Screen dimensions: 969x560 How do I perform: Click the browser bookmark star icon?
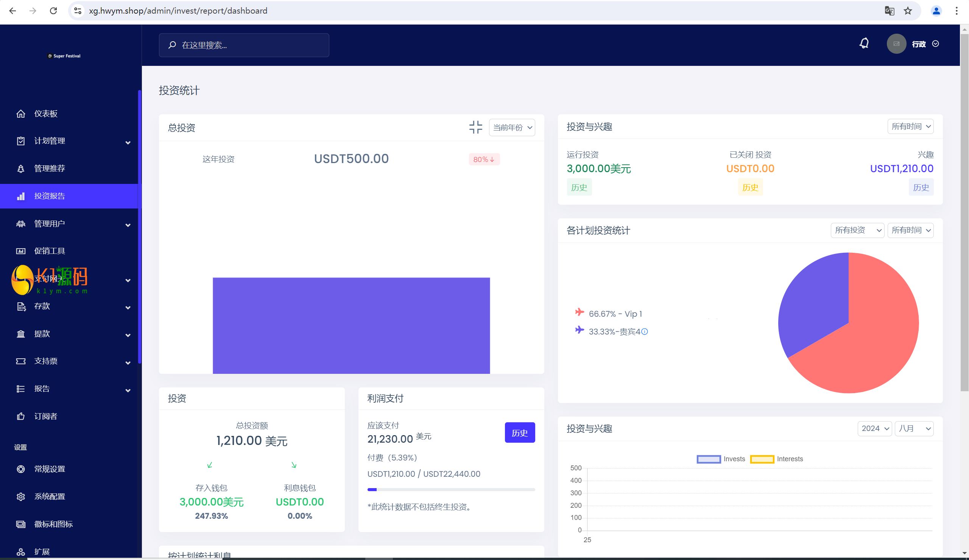pyautogui.click(x=908, y=11)
